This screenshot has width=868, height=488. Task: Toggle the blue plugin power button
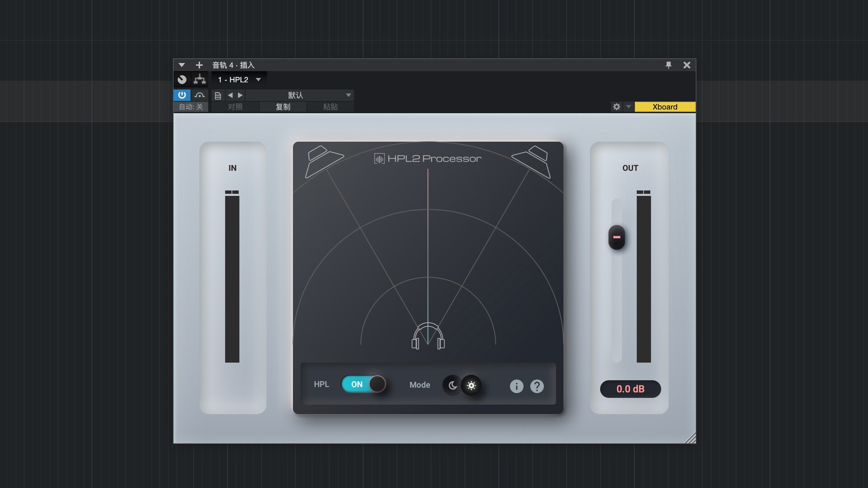click(x=182, y=95)
